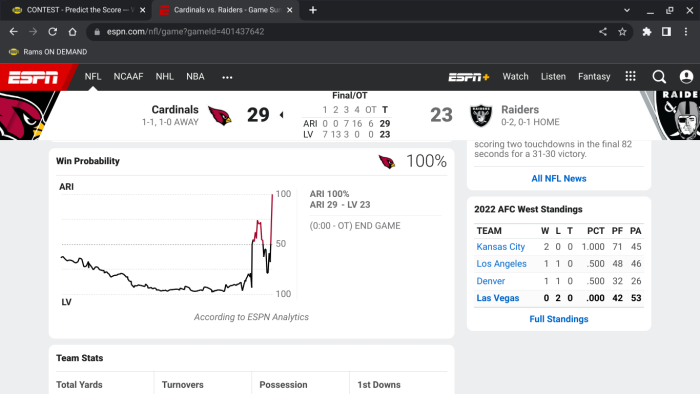
Task: Open the ESPN search magnifier
Action: click(x=659, y=77)
